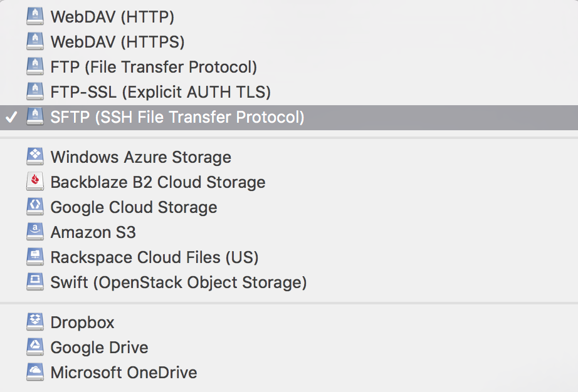
Task: Click the Google Cloud Storage icon
Action: click(x=35, y=207)
